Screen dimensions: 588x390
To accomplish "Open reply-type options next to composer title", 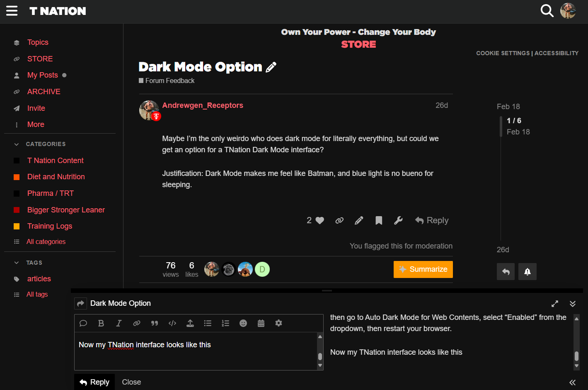I will (x=80, y=304).
